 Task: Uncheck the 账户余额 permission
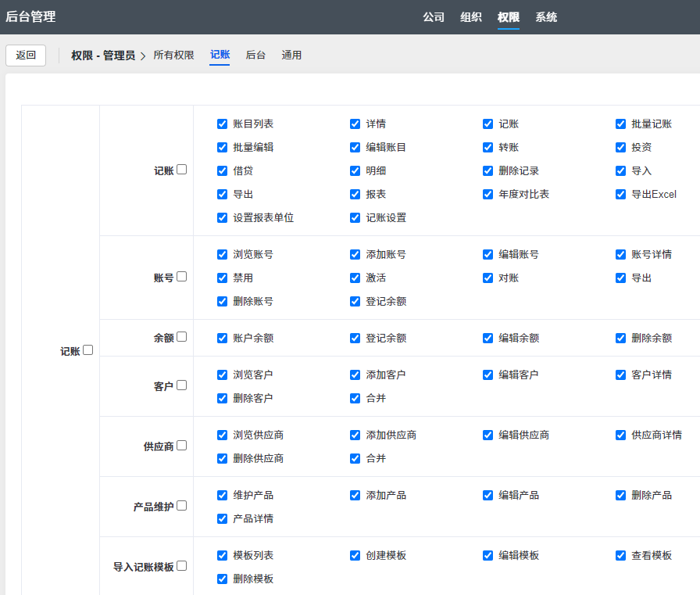(223, 338)
